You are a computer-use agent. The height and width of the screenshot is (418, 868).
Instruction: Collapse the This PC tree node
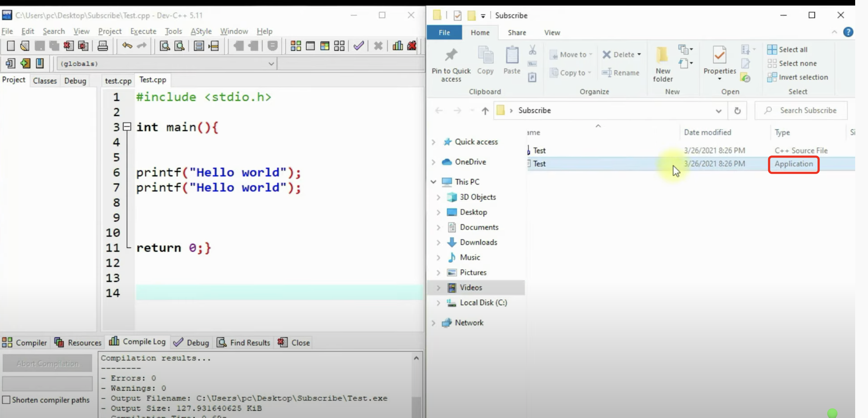433,182
